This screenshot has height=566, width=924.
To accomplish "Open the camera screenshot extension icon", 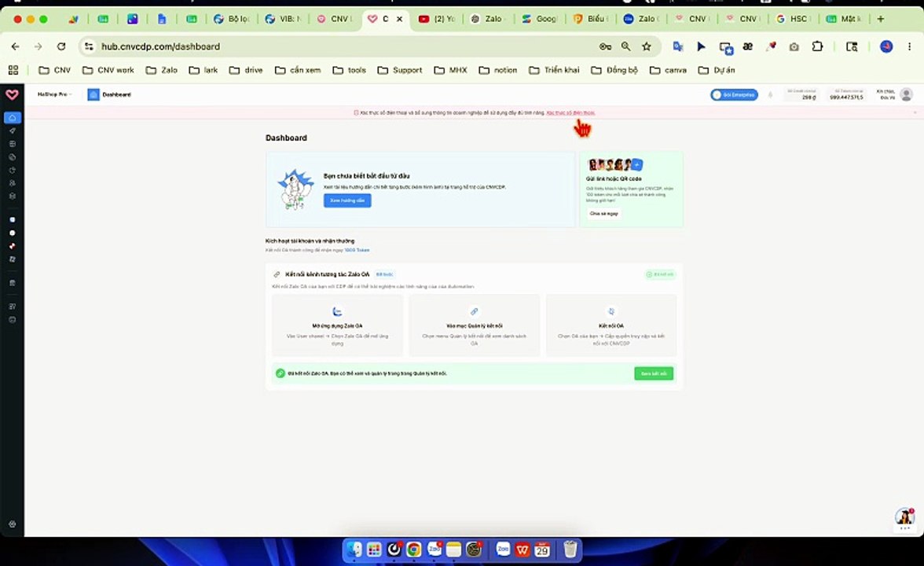I will coord(794,46).
